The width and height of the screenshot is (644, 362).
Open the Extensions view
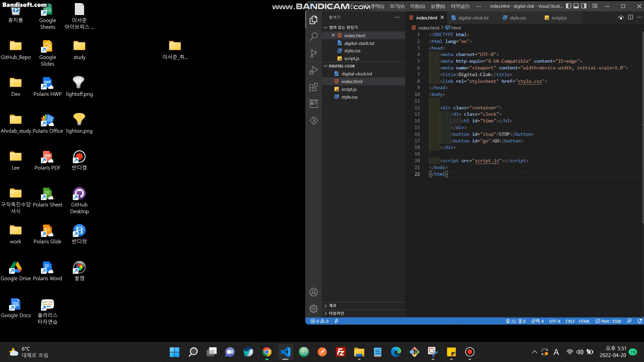tap(314, 87)
